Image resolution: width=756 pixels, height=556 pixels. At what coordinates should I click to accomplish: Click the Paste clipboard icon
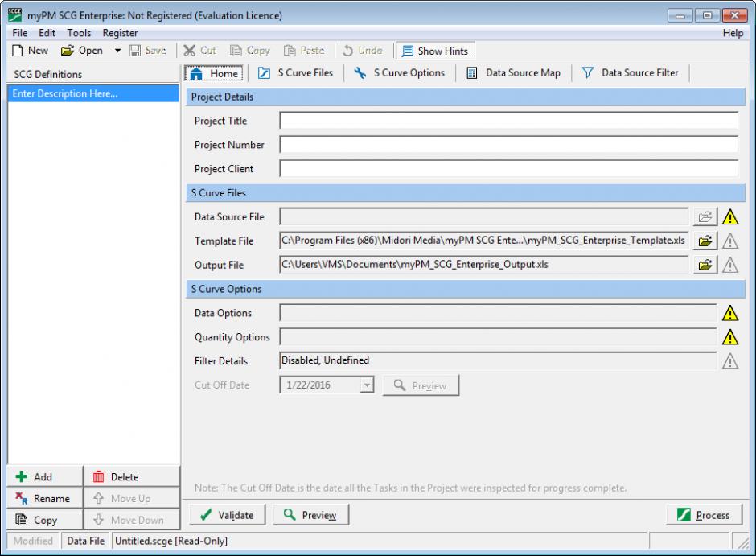290,51
